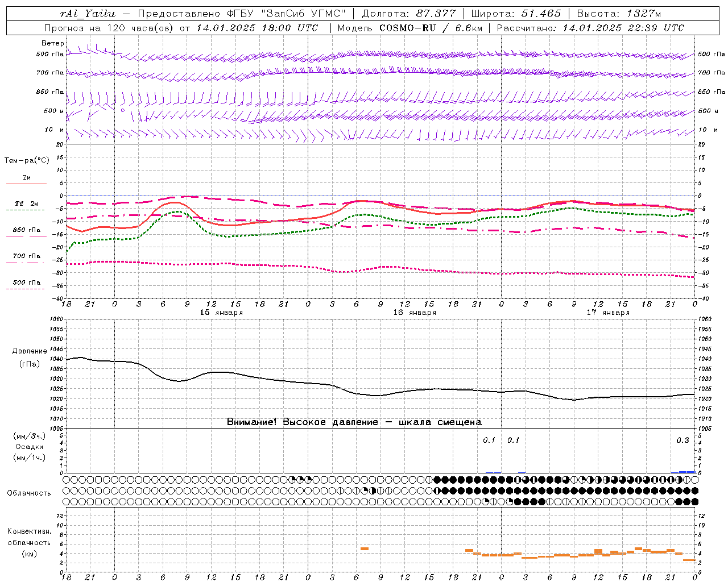Click the 'Облачность' cloud cover label

[29, 493]
